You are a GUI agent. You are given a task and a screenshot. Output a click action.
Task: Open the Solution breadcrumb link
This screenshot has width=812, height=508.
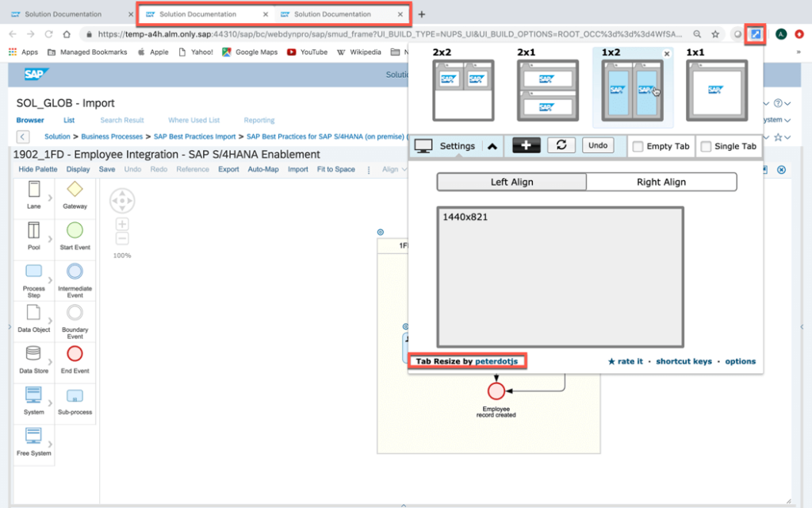[57, 137]
